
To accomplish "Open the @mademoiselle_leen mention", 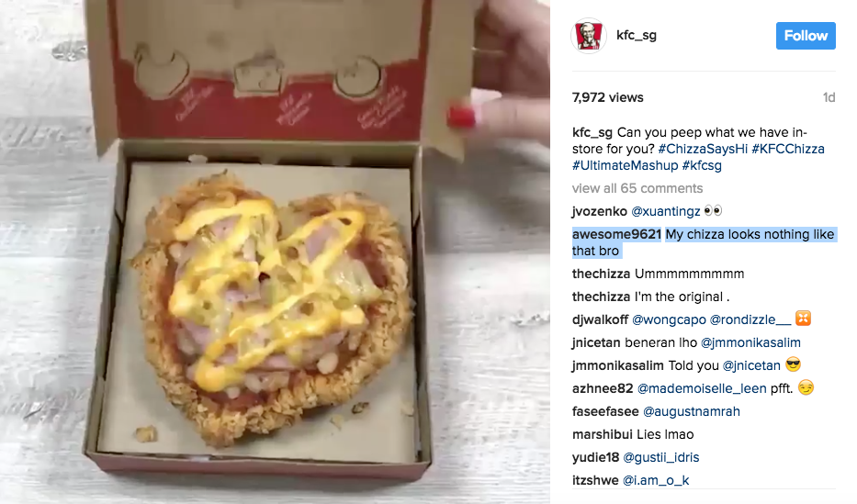I will pyautogui.click(x=702, y=388).
